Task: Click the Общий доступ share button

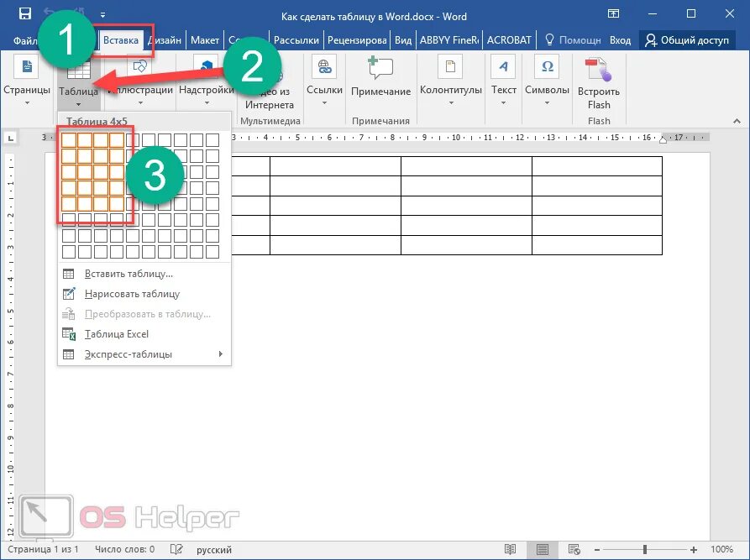Action: [687, 40]
